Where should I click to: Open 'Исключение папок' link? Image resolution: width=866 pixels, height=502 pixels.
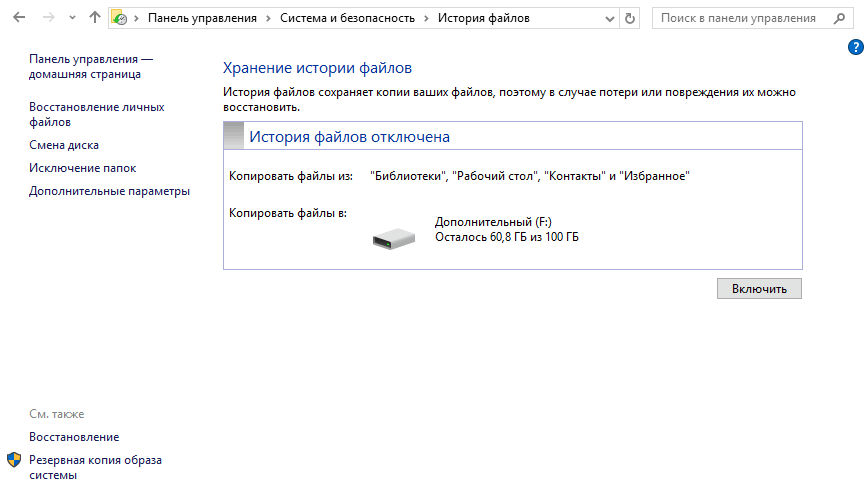pyautogui.click(x=82, y=168)
